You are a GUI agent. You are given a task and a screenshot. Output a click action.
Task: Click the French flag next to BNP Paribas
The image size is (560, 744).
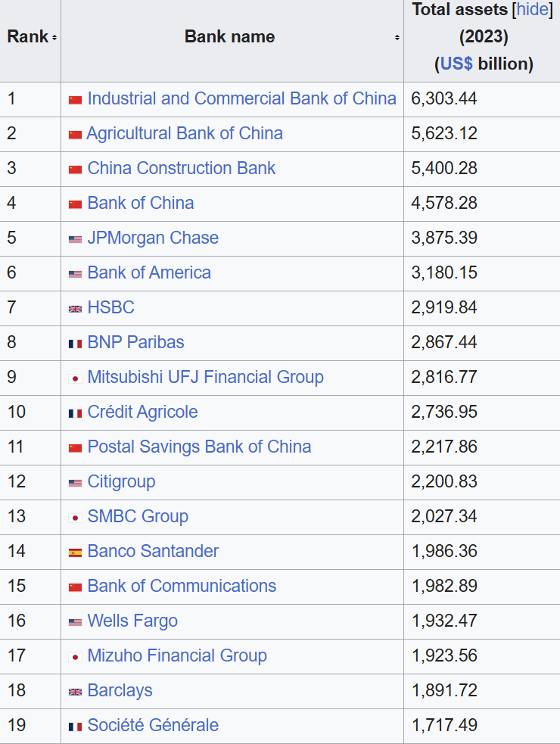click(x=75, y=344)
